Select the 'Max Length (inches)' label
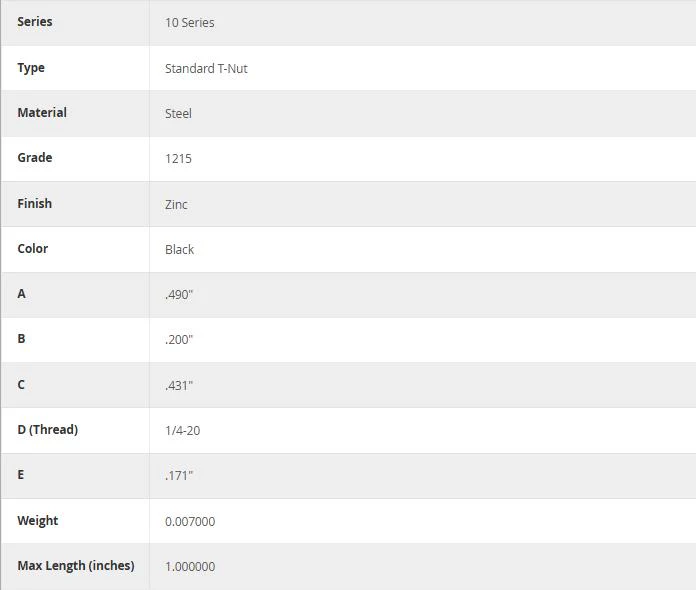This screenshot has height=590, width=696. pos(76,566)
